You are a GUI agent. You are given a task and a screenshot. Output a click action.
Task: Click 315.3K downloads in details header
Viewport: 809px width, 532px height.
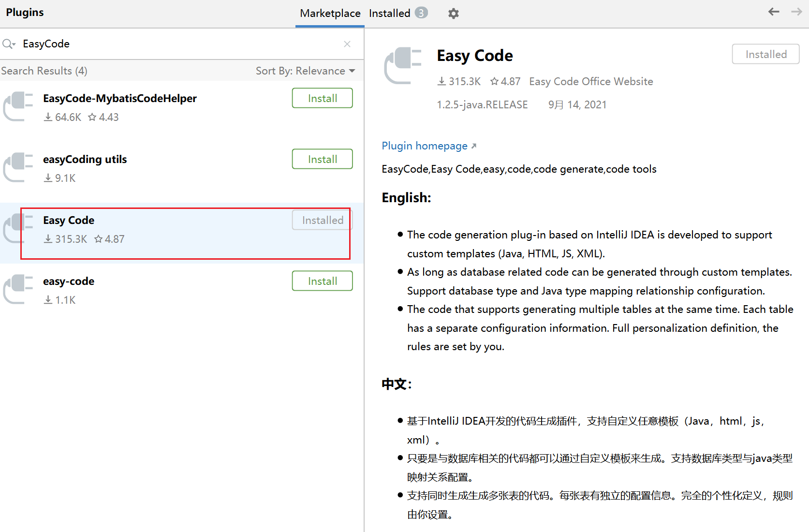(459, 81)
